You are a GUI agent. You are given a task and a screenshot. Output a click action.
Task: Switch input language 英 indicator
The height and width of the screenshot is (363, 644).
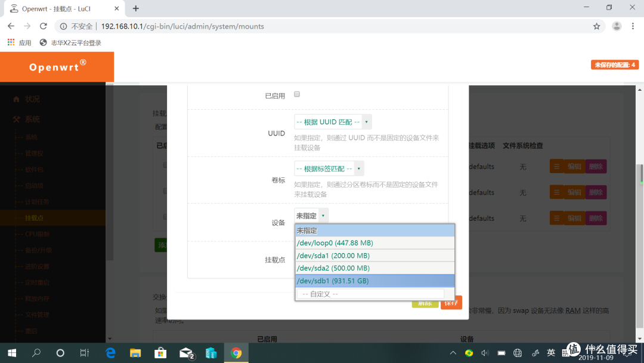tap(551, 352)
